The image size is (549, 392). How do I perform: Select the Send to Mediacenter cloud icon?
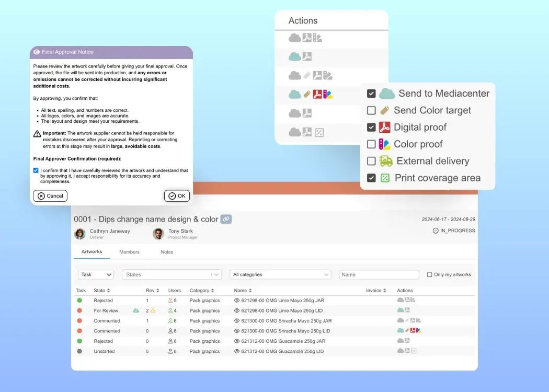point(387,93)
